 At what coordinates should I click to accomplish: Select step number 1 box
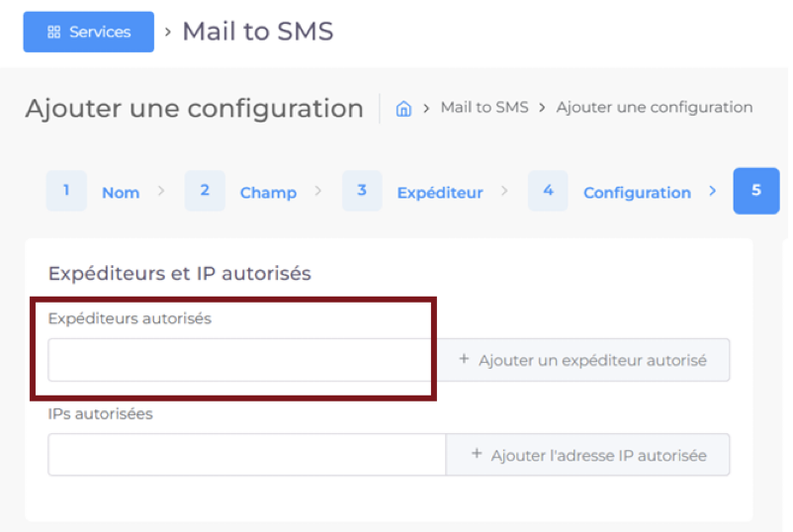click(x=66, y=191)
